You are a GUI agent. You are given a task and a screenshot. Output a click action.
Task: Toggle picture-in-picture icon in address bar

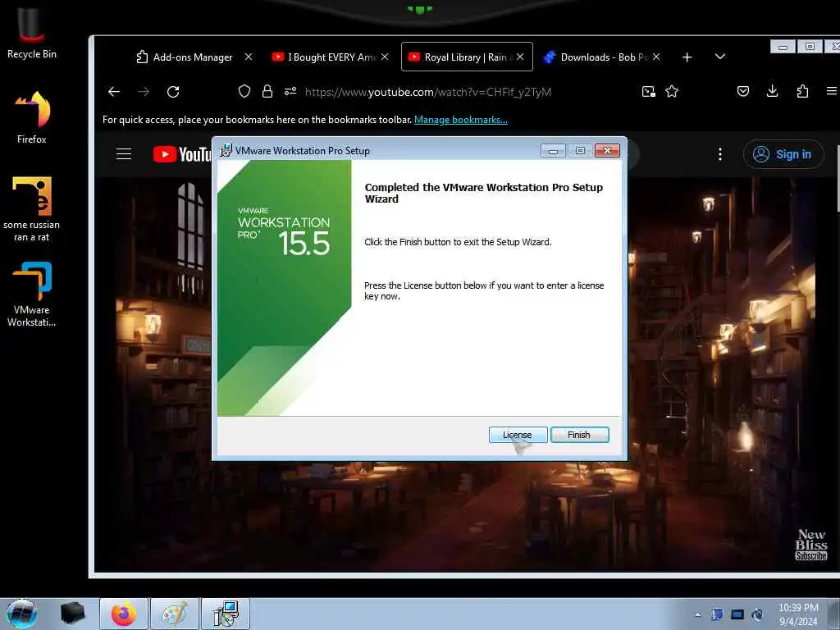click(649, 92)
